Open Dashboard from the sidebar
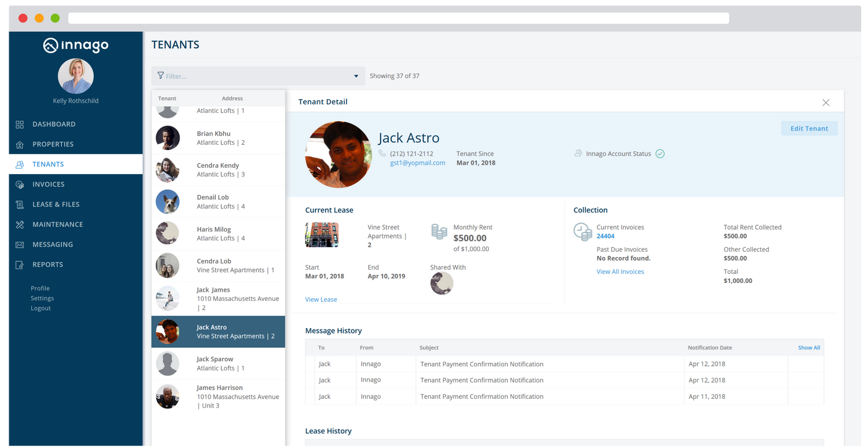This screenshot has height=448, width=868. coord(54,124)
